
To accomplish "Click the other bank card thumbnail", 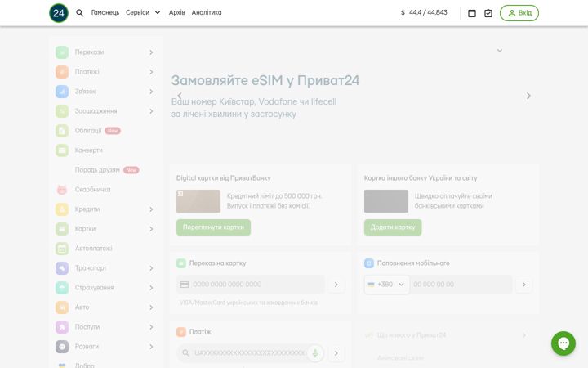I will [x=386, y=201].
